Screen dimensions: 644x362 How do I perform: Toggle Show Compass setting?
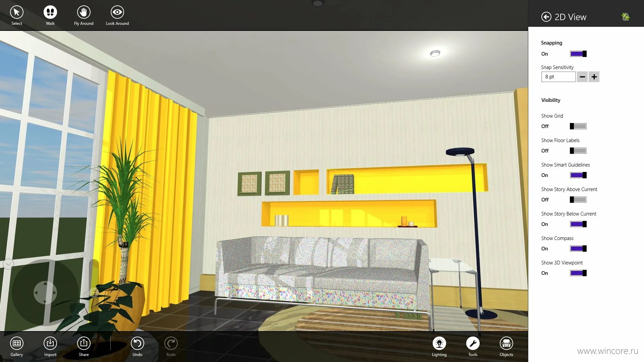click(578, 248)
